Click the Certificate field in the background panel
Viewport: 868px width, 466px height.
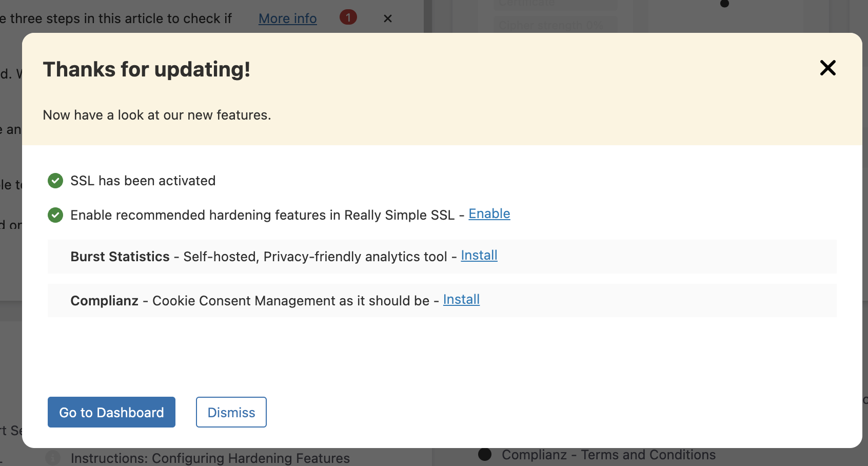pyautogui.click(x=556, y=4)
